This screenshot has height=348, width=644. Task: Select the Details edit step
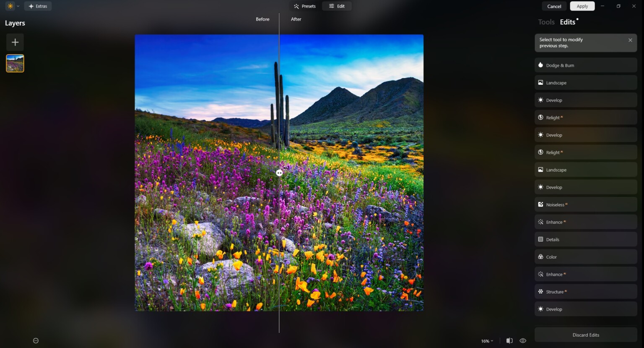[x=585, y=239]
